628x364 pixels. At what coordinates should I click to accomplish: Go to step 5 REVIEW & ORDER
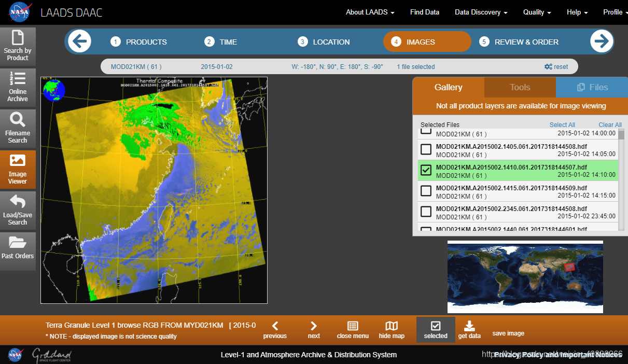pyautogui.click(x=519, y=42)
